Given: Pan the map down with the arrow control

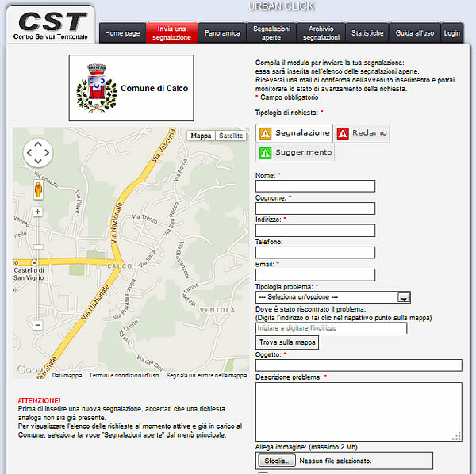Looking at the screenshot, I should [x=38, y=161].
